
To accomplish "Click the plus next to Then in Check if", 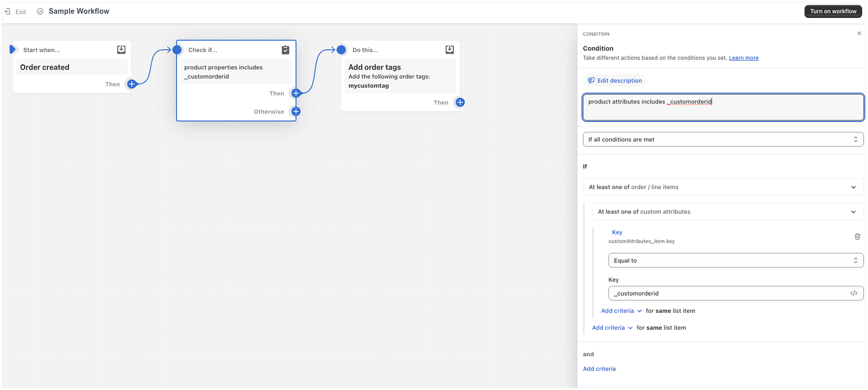I will (x=296, y=93).
